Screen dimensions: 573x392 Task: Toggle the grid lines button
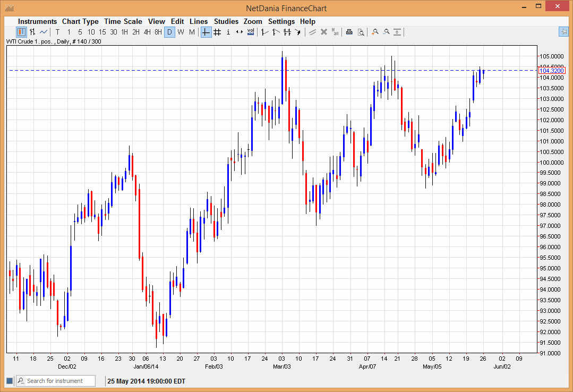[217, 32]
